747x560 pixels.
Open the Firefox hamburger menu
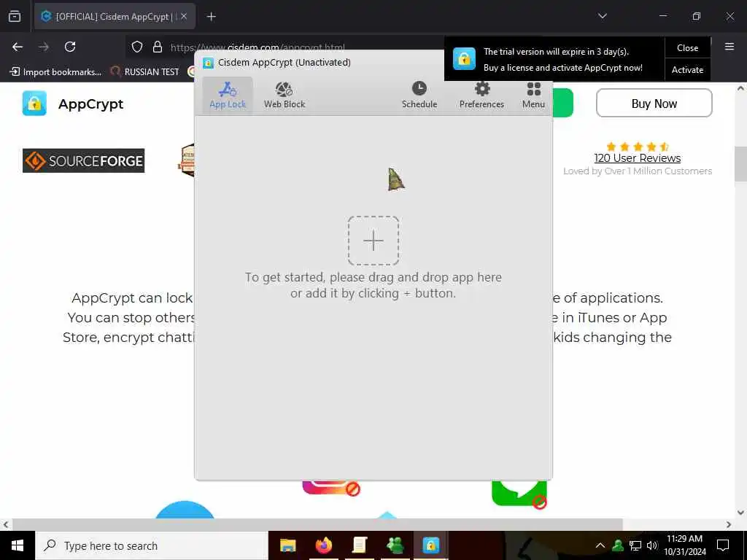pos(729,47)
